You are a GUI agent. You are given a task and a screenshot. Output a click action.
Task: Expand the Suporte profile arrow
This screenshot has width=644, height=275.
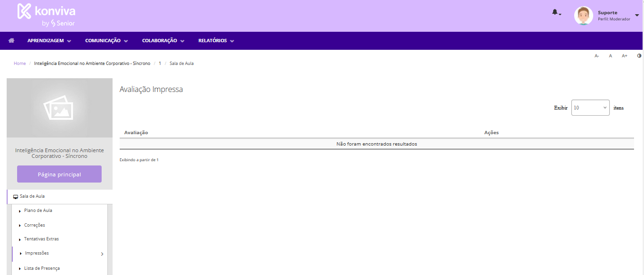coord(637,16)
